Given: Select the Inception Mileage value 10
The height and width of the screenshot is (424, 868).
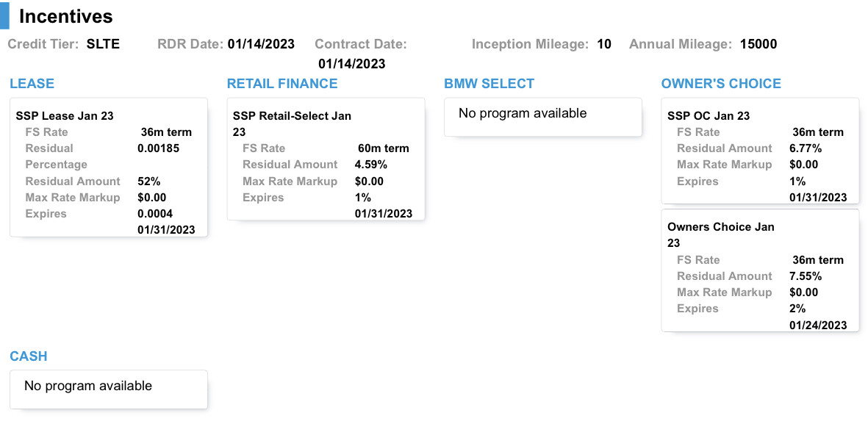Looking at the screenshot, I should (603, 44).
